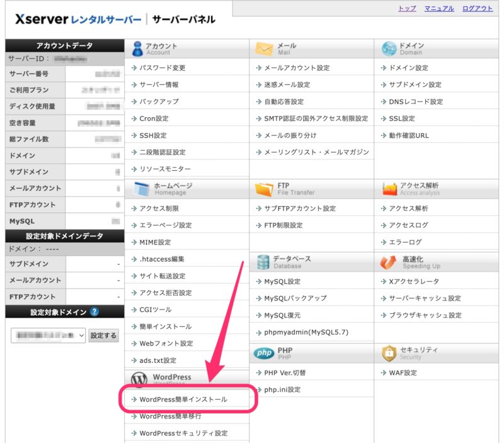Open サーバー情報
The height and width of the screenshot is (443, 504).
click(x=159, y=85)
